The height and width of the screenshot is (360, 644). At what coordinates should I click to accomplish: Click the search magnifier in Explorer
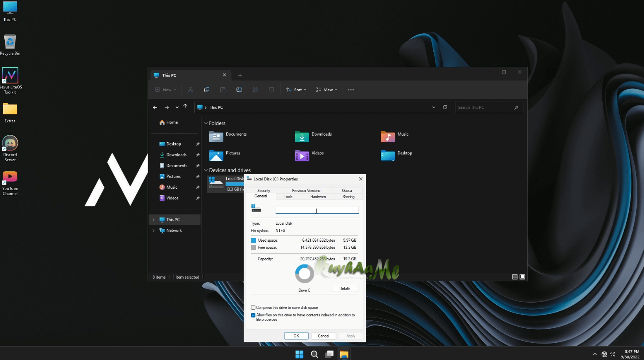516,107
